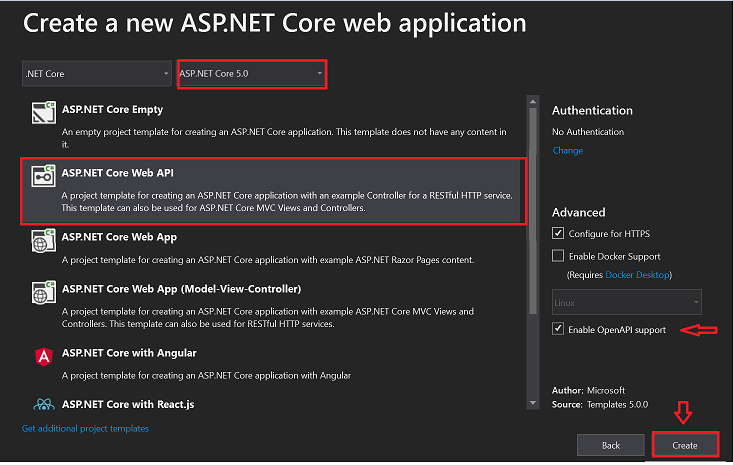Open Get additional project templates link
733x465 pixels.
(x=85, y=428)
